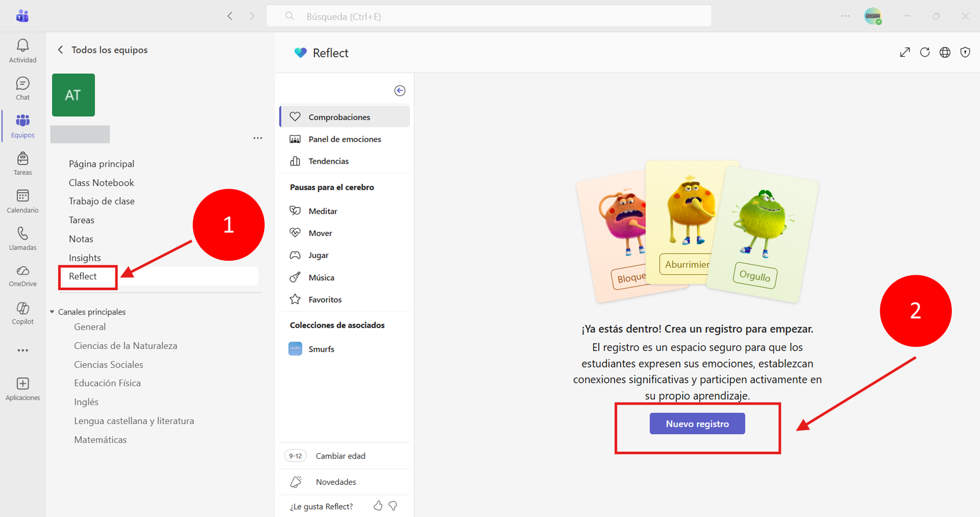Open settings and more ellipsis in title bar

[845, 16]
